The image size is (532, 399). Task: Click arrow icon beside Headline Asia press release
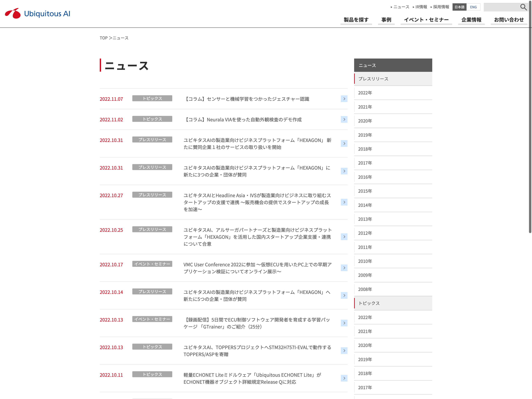pyautogui.click(x=344, y=202)
